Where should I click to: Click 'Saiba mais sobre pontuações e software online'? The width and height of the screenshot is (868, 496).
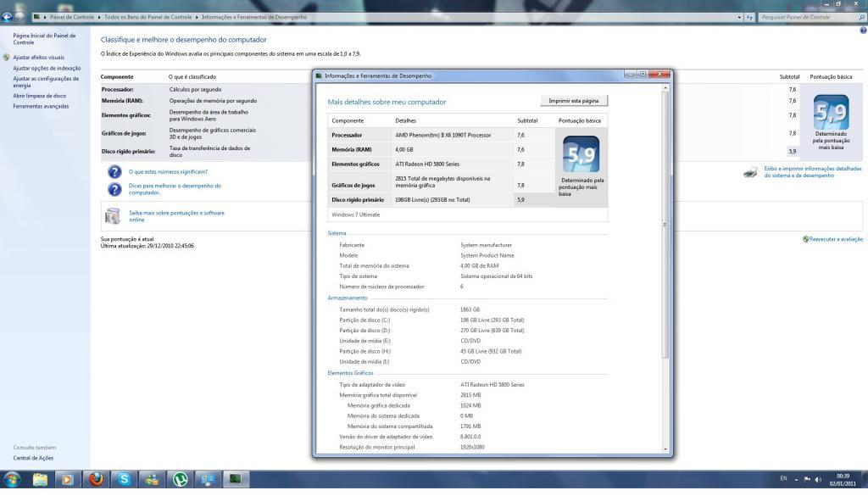(x=176, y=216)
